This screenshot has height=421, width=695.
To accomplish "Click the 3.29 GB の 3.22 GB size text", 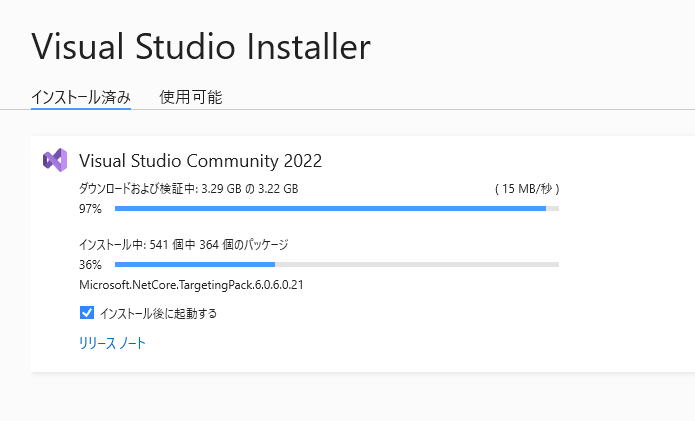I will point(249,188).
